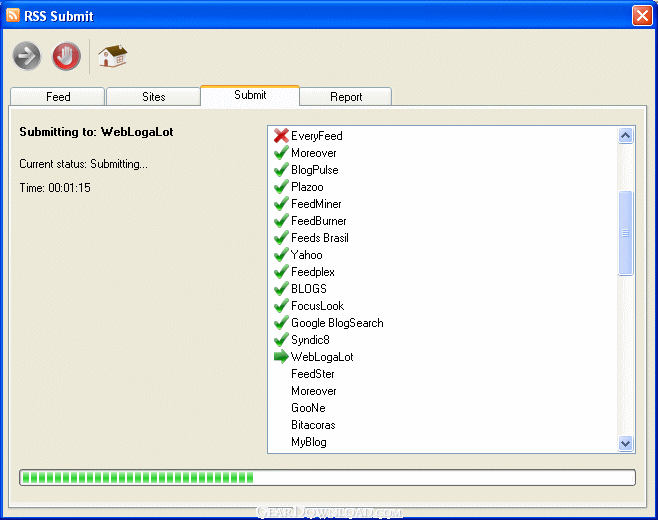Close the RSS Submit window
This screenshot has height=520, width=658.
click(642, 16)
